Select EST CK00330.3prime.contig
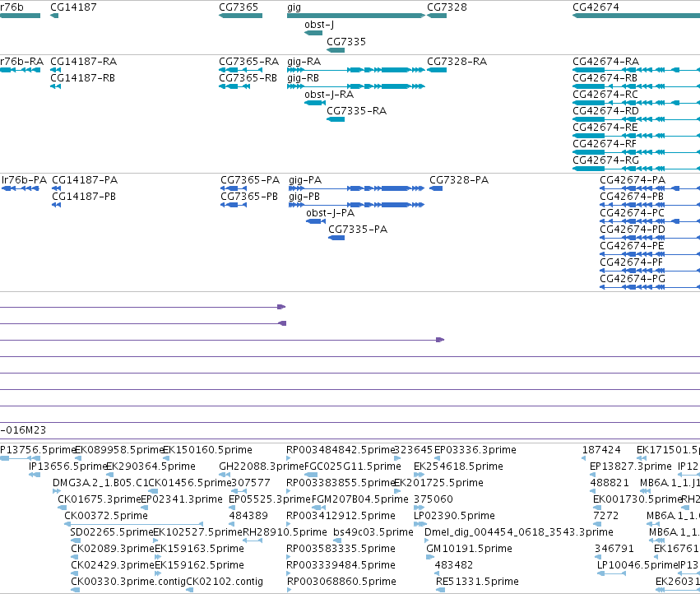Viewport: 700px width, 594px height. (128, 582)
